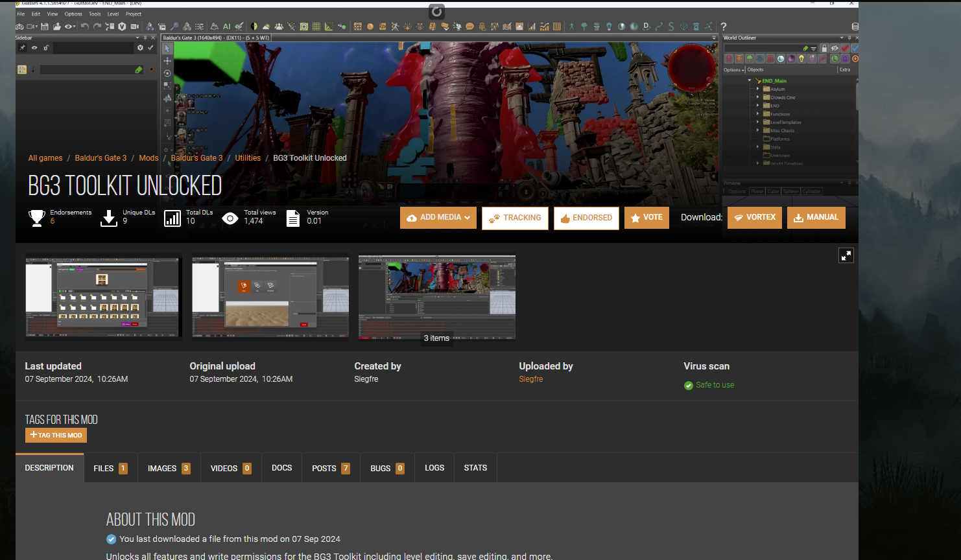Open the ADD MEDIA dropdown
The height and width of the screenshot is (560, 961).
click(x=438, y=218)
